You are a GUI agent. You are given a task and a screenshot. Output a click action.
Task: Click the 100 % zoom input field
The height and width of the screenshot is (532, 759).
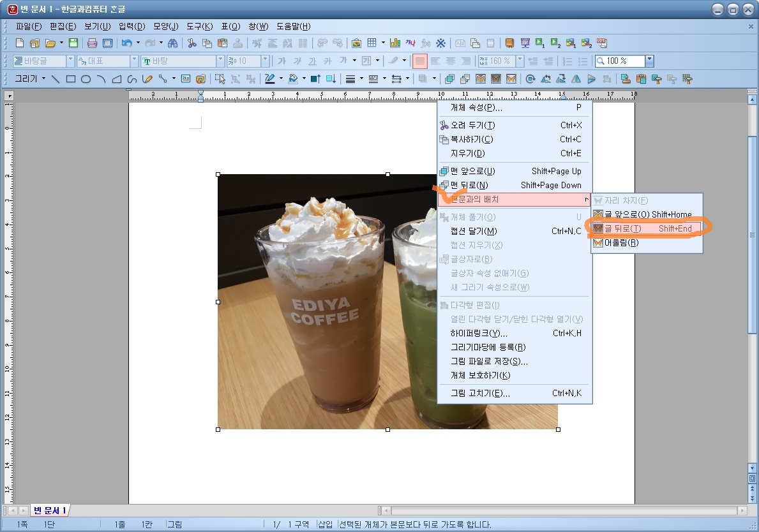click(620, 61)
